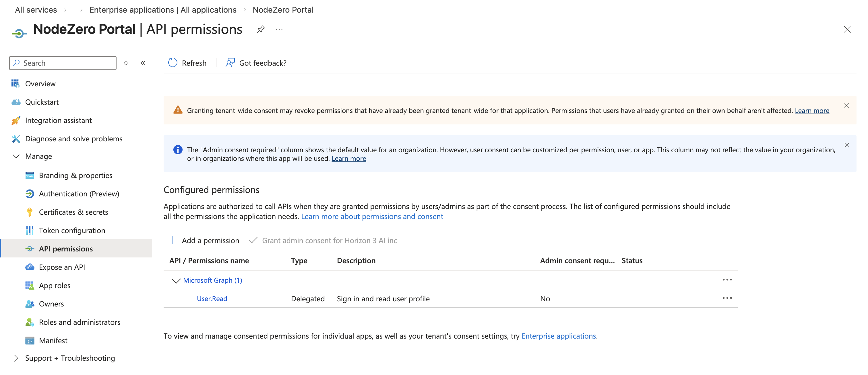Focus the sidebar Search input field
Viewport: 868px width, 375px height.
[x=67, y=63]
